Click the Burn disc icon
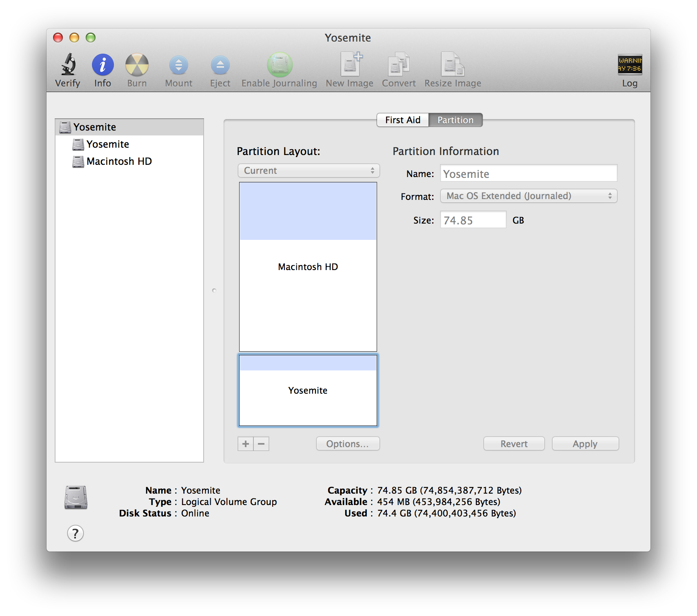The image size is (697, 616). pyautogui.click(x=137, y=64)
